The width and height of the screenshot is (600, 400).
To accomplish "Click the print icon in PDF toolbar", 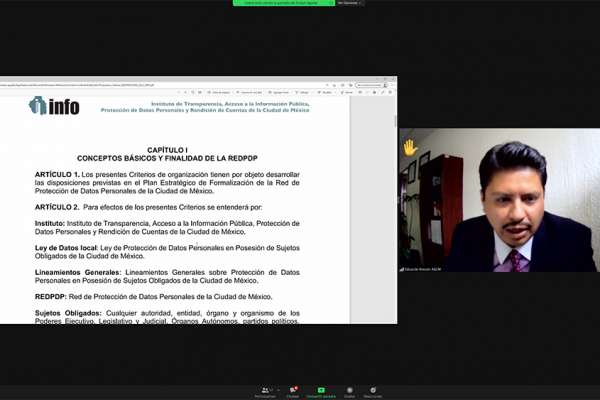I will coord(360,92).
